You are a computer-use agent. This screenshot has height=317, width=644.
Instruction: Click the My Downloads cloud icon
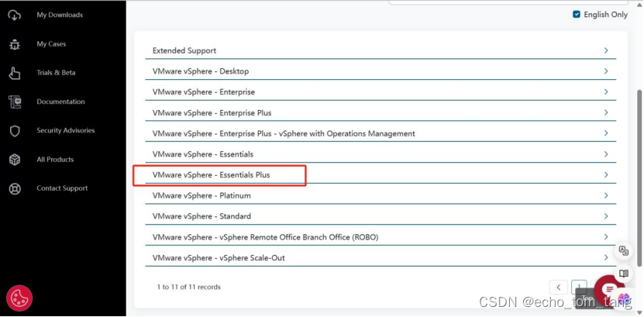pos(15,16)
